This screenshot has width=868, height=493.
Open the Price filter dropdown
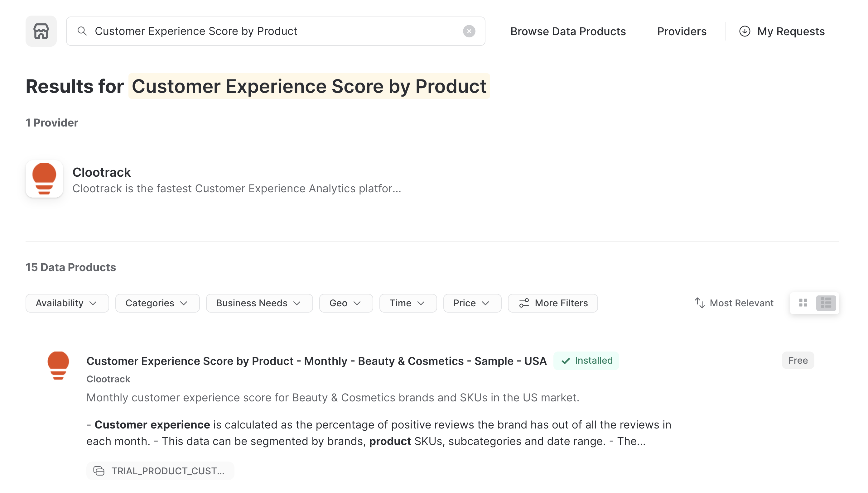(x=472, y=303)
